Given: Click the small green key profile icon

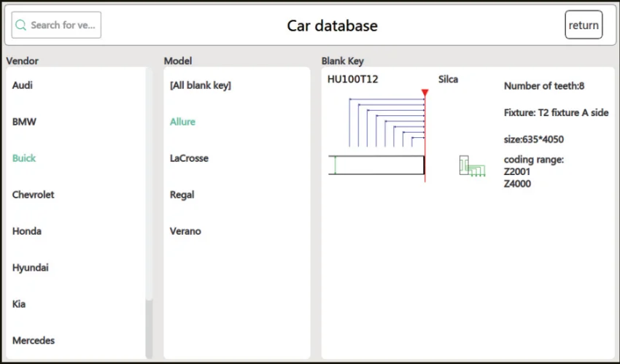Looking at the screenshot, I should (472, 166).
